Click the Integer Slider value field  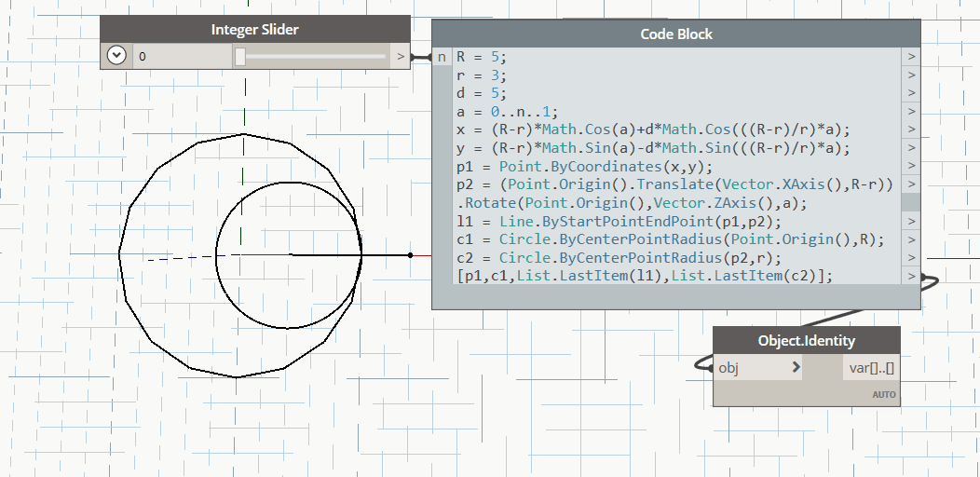[x=182, y=57]
